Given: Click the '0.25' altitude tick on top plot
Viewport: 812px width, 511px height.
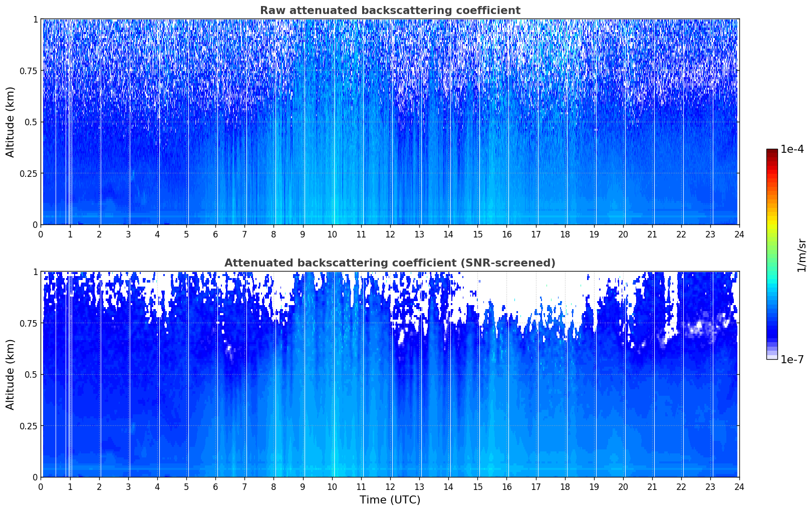Looking at the screenshot, I should (x=29, y=173).
